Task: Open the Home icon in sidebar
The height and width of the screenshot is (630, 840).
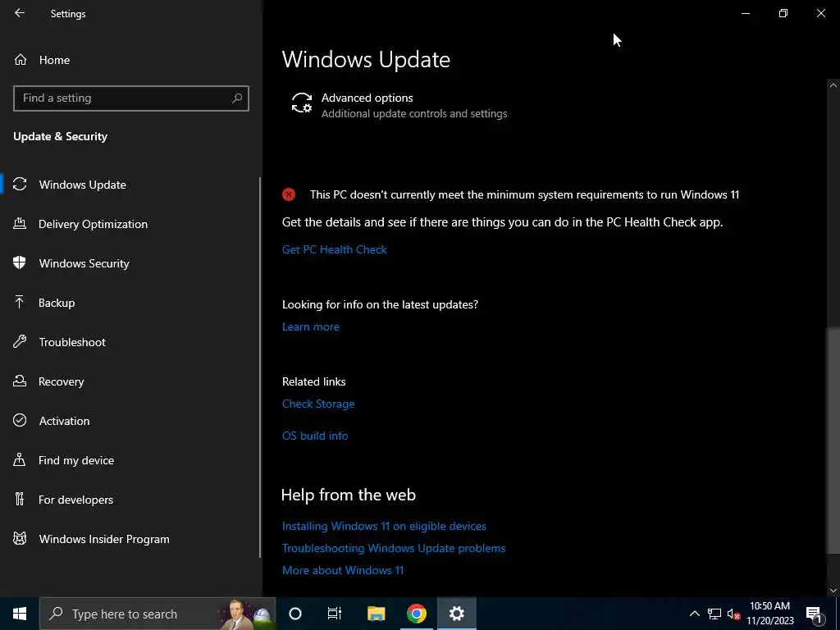Action: click(21, 59)
